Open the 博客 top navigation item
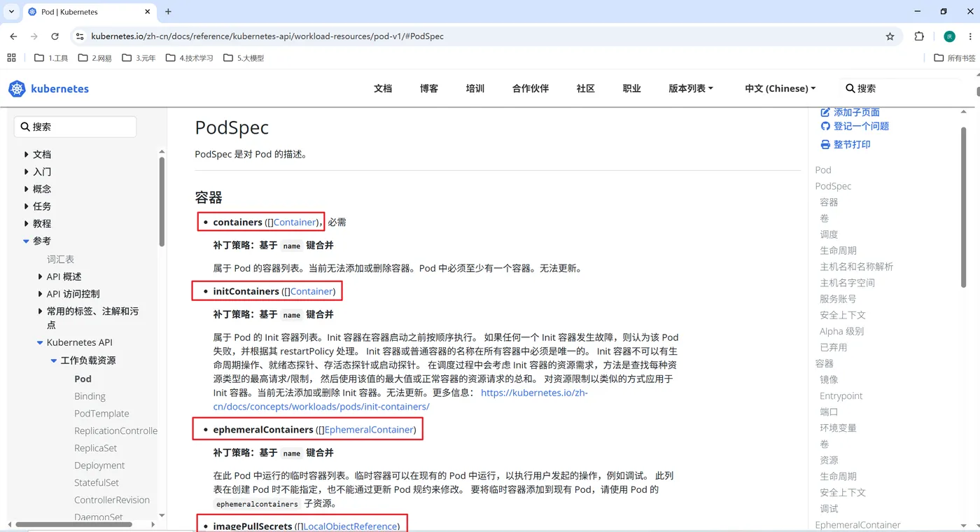Viewport: 980px width, 532px height. 429,88
